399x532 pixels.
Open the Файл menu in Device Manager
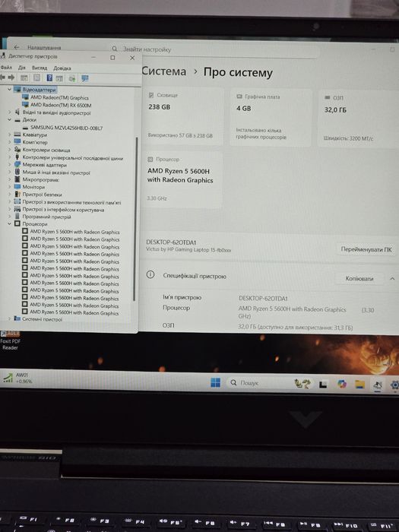point(6,68)
